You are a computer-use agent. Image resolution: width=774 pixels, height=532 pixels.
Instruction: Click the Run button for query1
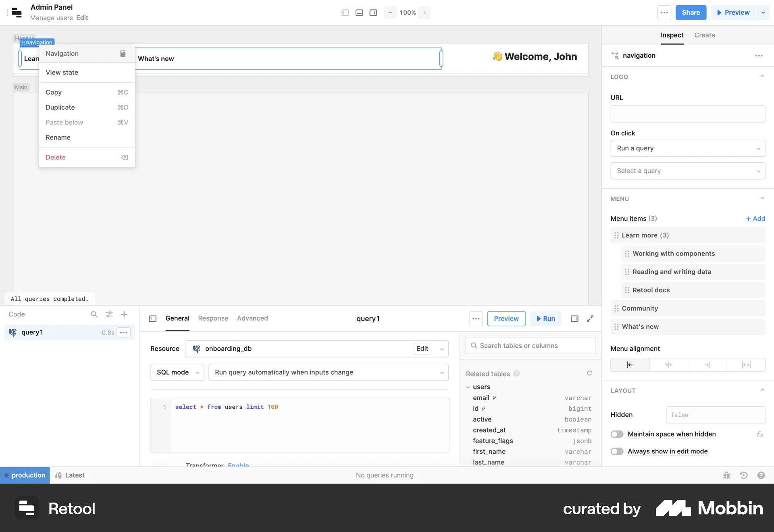pyautogui.click(x=545, y=318)
